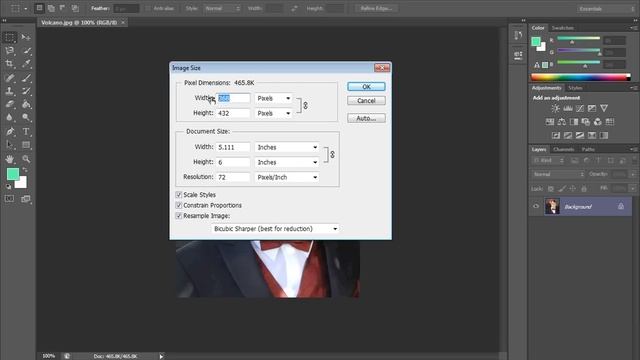Click the toolbox foreground color swatch
This screenshot has height=360, width=640.
(13, 174)
